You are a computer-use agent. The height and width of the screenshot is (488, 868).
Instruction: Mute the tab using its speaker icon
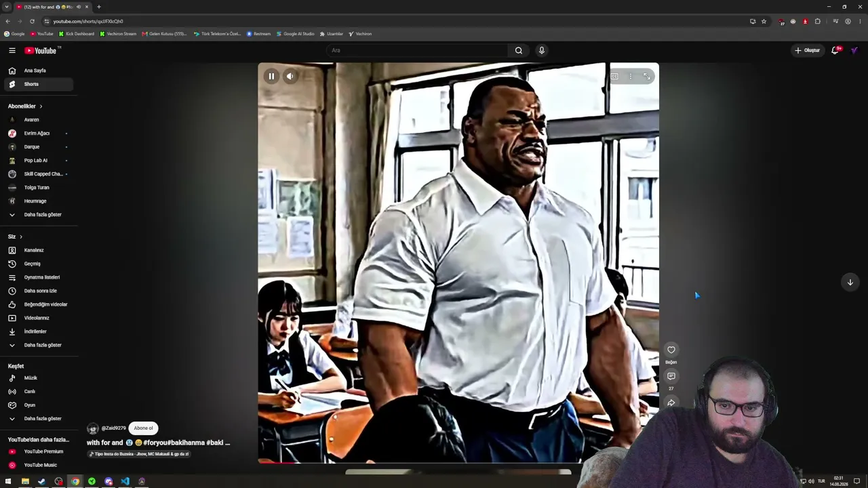79,7
